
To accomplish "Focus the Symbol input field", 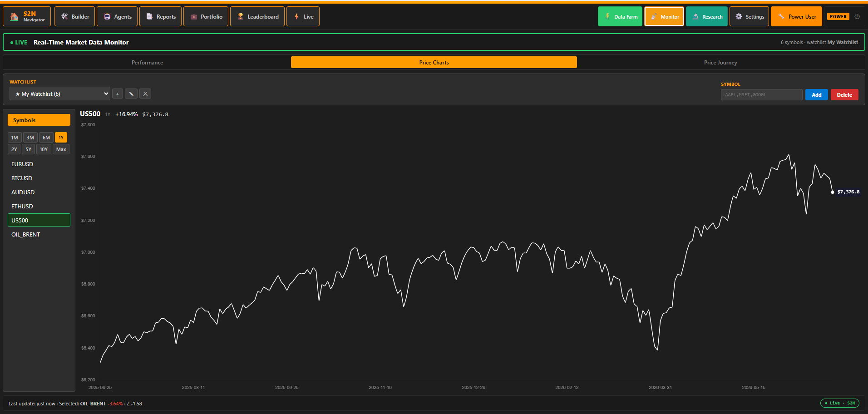I will click(761, 94).
